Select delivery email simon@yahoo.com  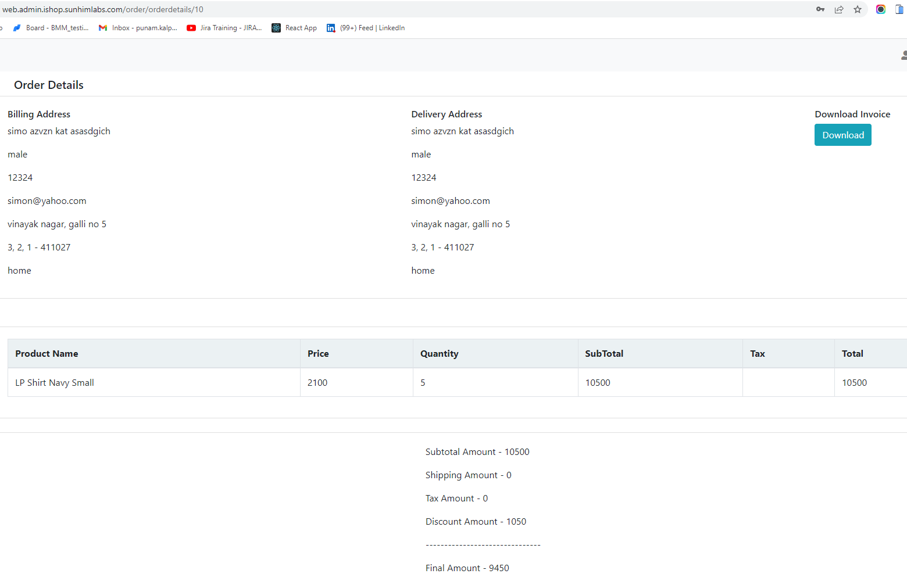coord(451,201)
